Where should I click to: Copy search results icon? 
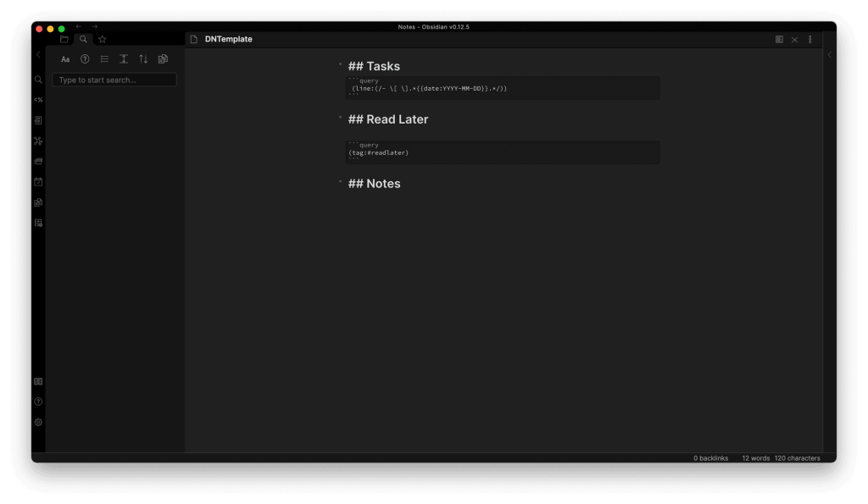(163, 59)
